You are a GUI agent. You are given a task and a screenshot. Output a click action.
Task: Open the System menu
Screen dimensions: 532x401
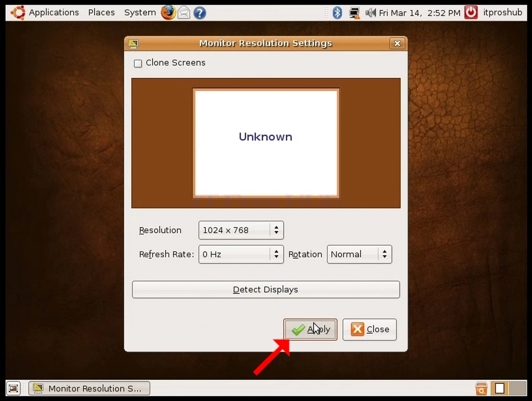point(140,12)
